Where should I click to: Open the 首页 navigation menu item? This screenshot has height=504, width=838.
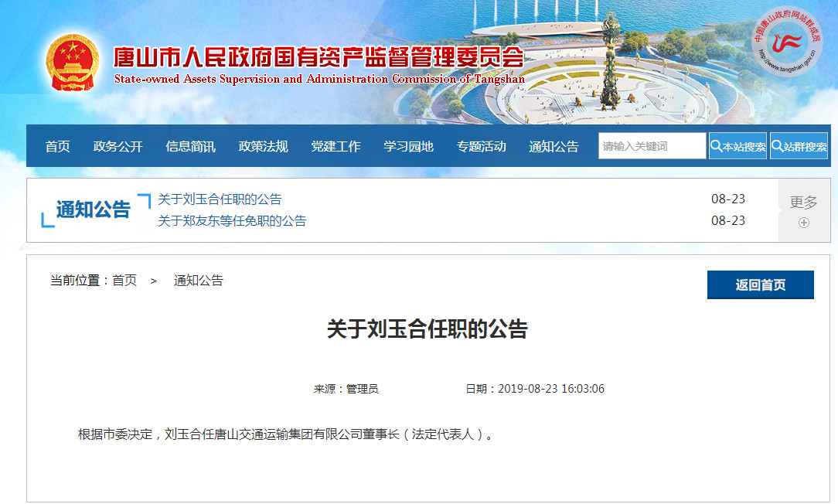[58, 146]
